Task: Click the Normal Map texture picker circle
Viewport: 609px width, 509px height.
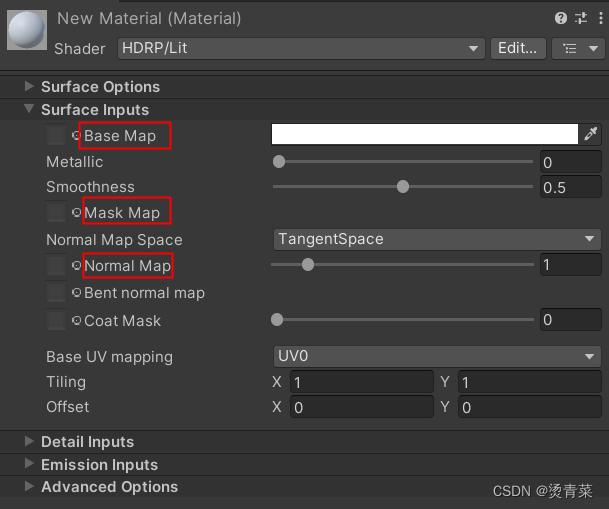Action: (x=77, y=265)
